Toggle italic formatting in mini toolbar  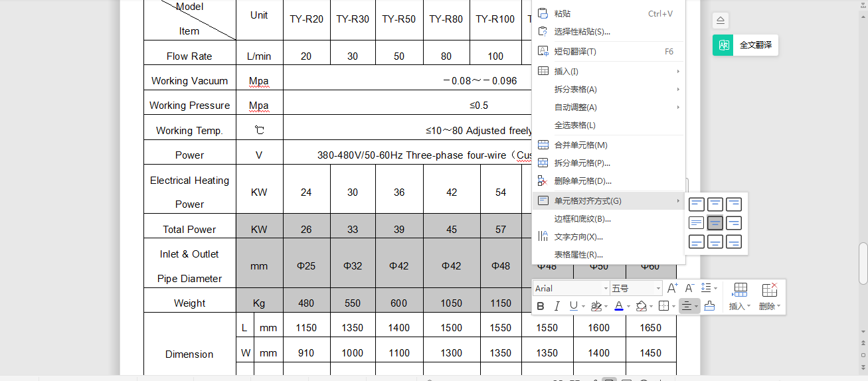click(557, 306)
